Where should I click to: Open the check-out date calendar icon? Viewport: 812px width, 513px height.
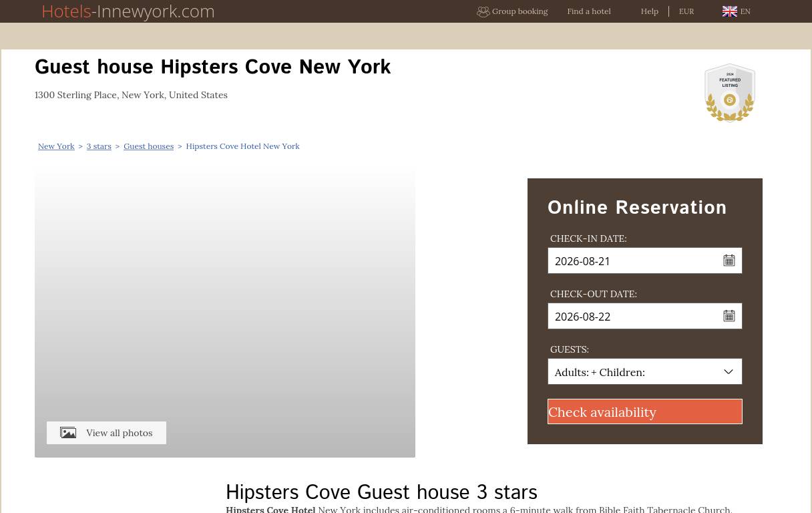pyautogui.click(x=729, y=316)
